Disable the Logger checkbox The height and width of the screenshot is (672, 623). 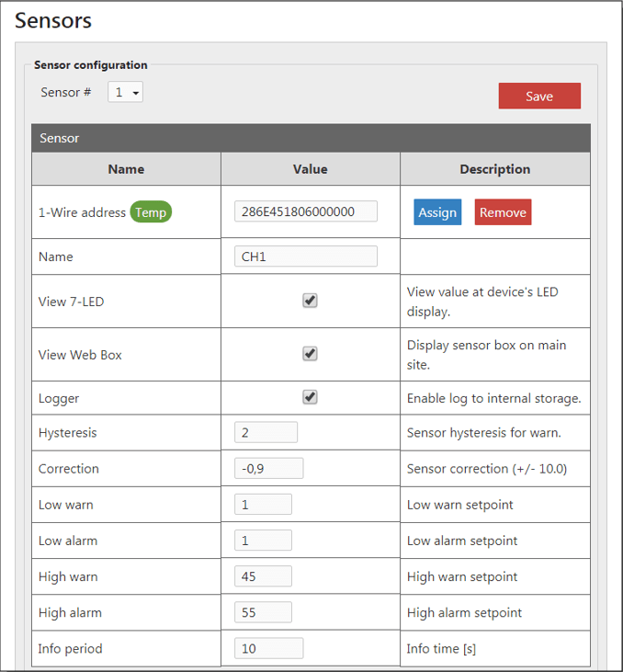point(311,397)
